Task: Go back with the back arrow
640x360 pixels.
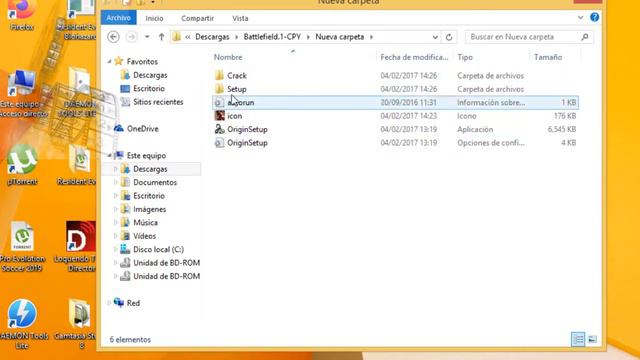Action: (113, 37)
